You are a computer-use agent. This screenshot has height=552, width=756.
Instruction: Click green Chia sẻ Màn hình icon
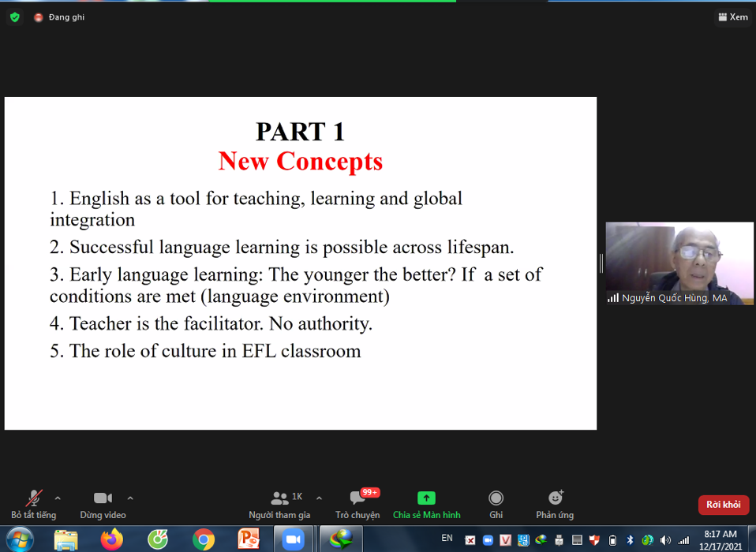[x=426, y=498]
